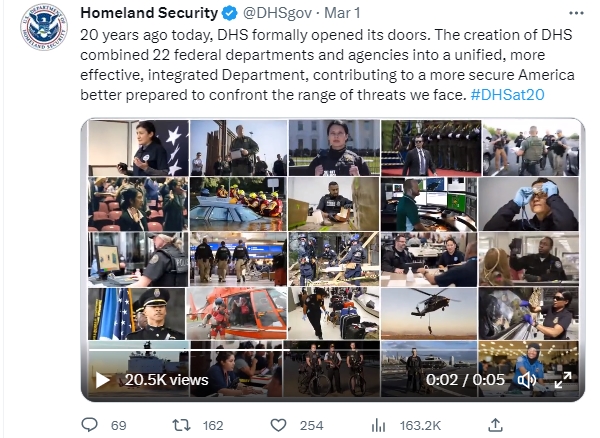Click the reply speech bubble icon
This screenshot has height=438, width=600.
point(90,425)
